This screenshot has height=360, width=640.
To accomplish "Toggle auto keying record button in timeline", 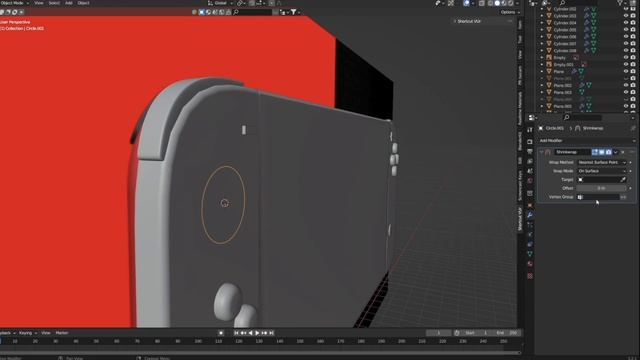I will (221, 333).
